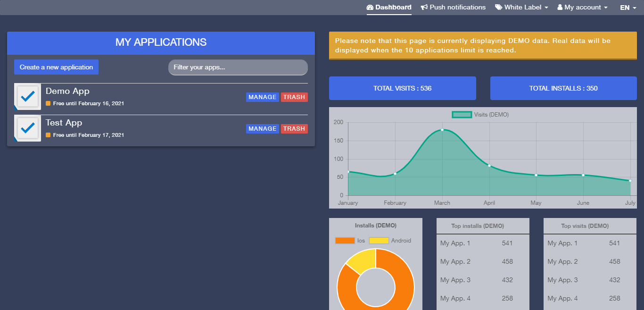Click the megaphone icon beside Push notifications

424,8
